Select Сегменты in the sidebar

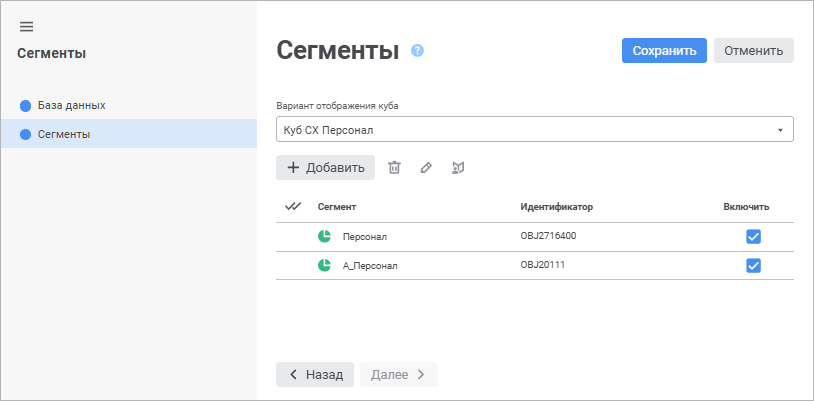65,134
